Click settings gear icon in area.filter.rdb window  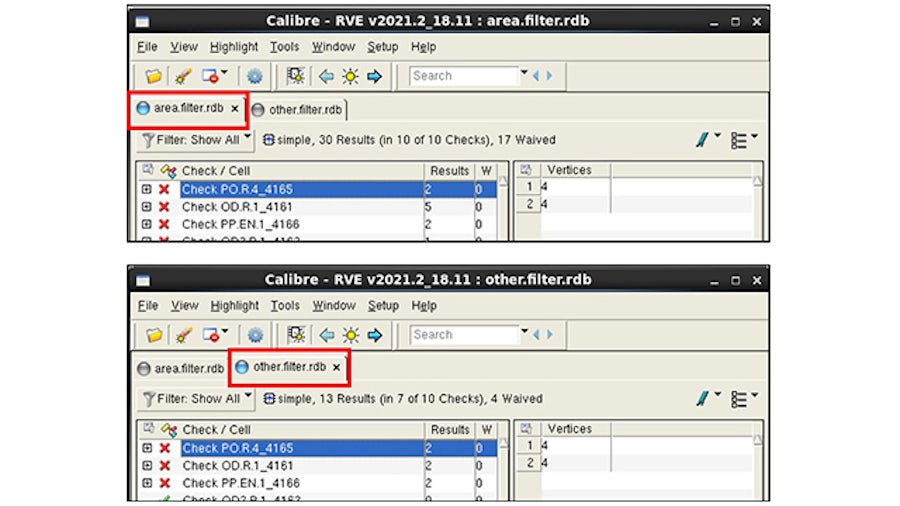coord(254,76)
